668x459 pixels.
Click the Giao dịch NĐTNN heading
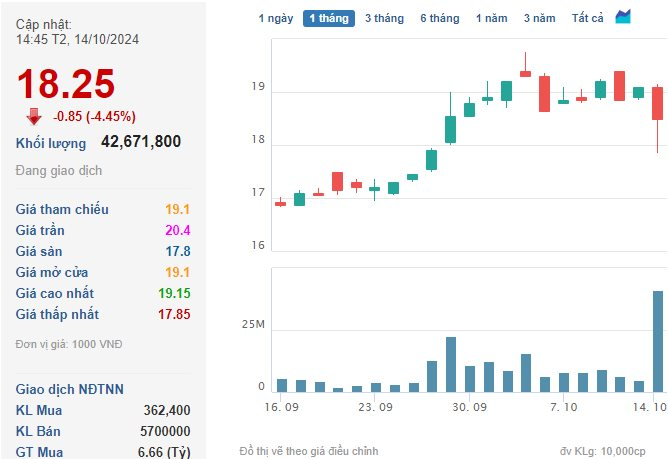70,389
